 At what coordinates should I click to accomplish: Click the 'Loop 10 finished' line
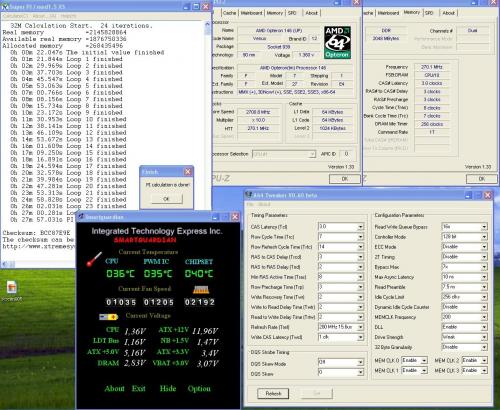pos(68,119)
